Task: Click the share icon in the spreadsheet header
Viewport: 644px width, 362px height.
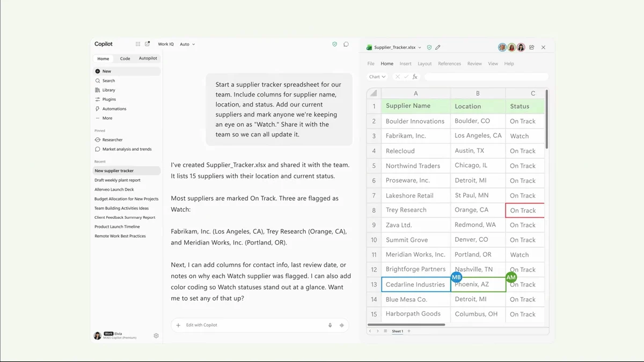Action: click(532, 47)
